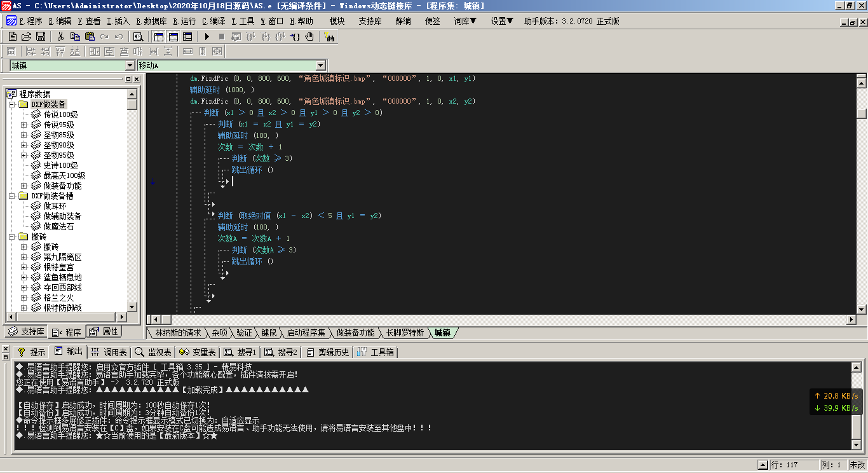Screen dimensions: 868x473
Task: Open the 程序 menu
Action: (x=31, y=21)
